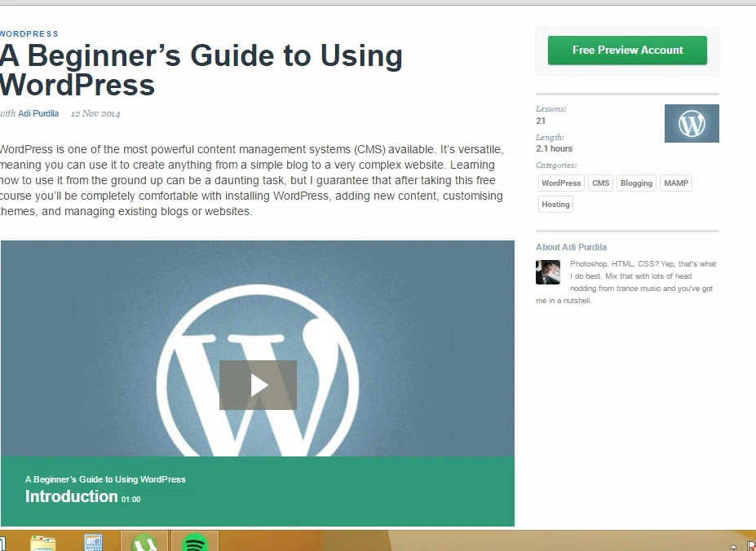Select the CMS category tag
Image resolution: width=756 pixels, height=551 pixels.
pos(601,183)
